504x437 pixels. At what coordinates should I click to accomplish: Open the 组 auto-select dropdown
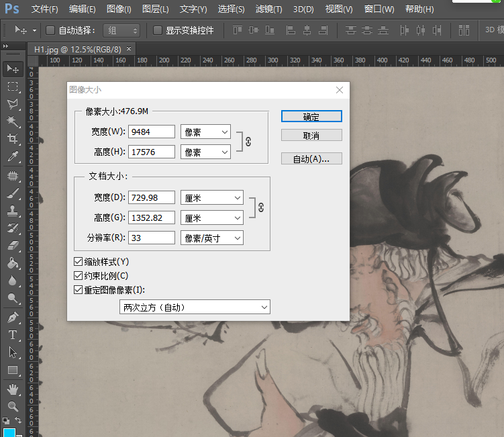[121, 31]
